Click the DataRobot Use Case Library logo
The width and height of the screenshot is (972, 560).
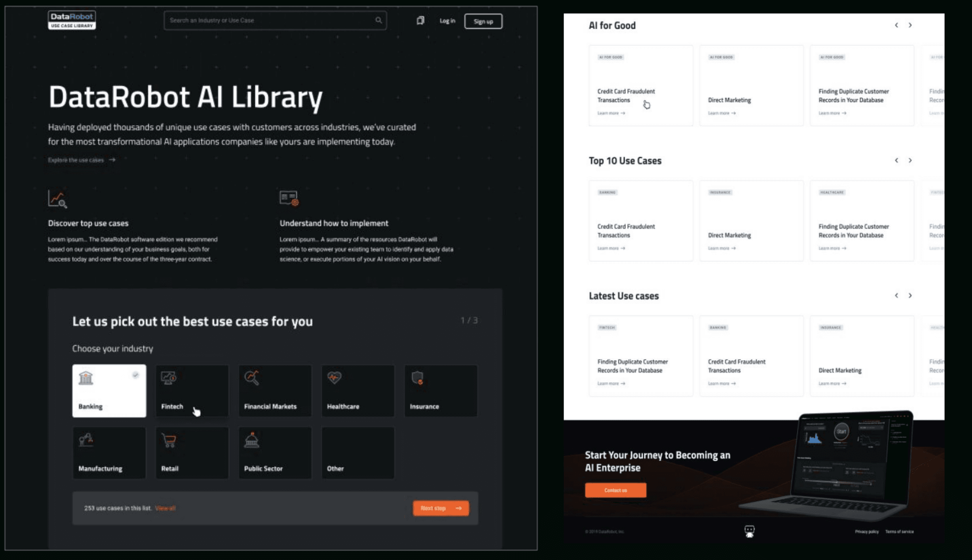(72, 20)
